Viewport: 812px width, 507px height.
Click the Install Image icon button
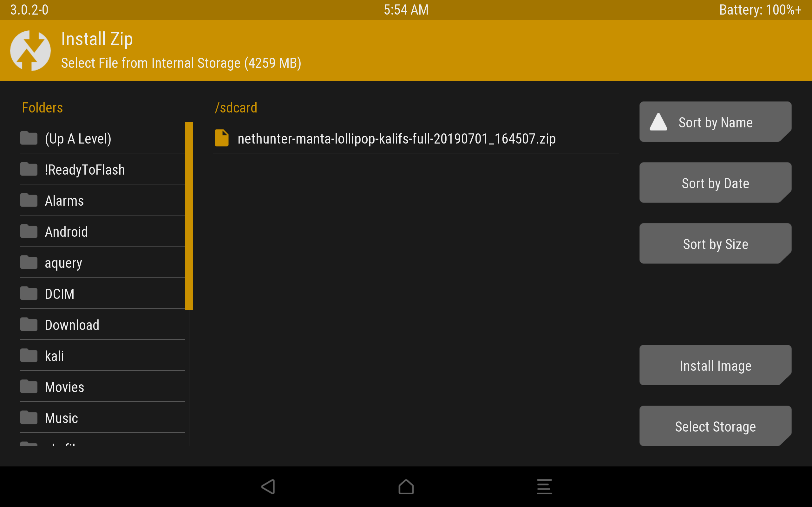coord(715,365)
